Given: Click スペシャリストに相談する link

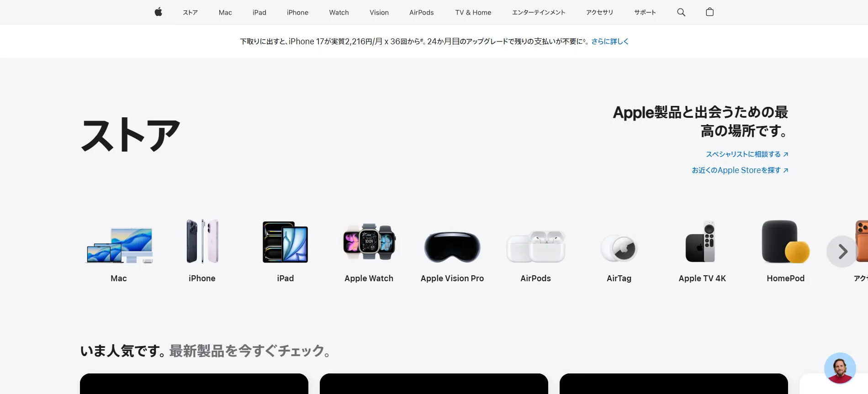Looking at the screenshot, I should pyautogui.click(x=747, y=154).
